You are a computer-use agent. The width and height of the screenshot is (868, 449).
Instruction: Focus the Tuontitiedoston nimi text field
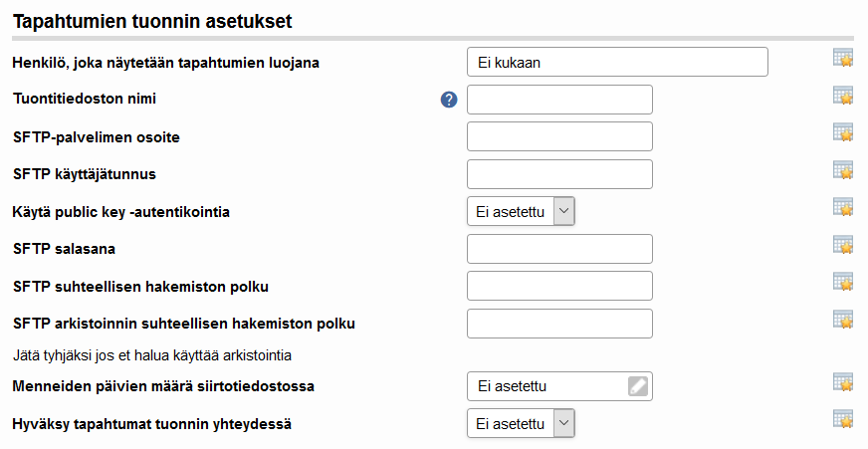click(559, 100)
